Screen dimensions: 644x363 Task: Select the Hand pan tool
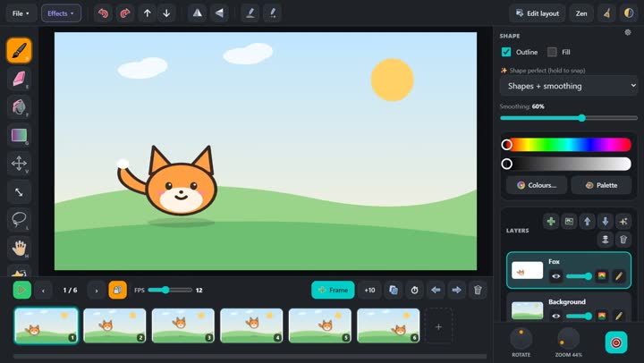[19, 248]
